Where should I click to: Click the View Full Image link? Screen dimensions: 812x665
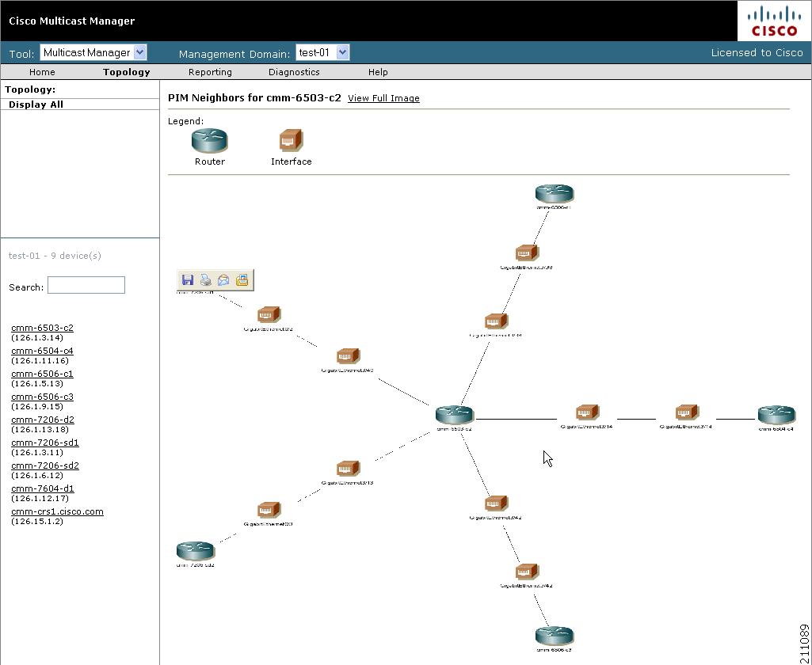click(x=383, y=98)
